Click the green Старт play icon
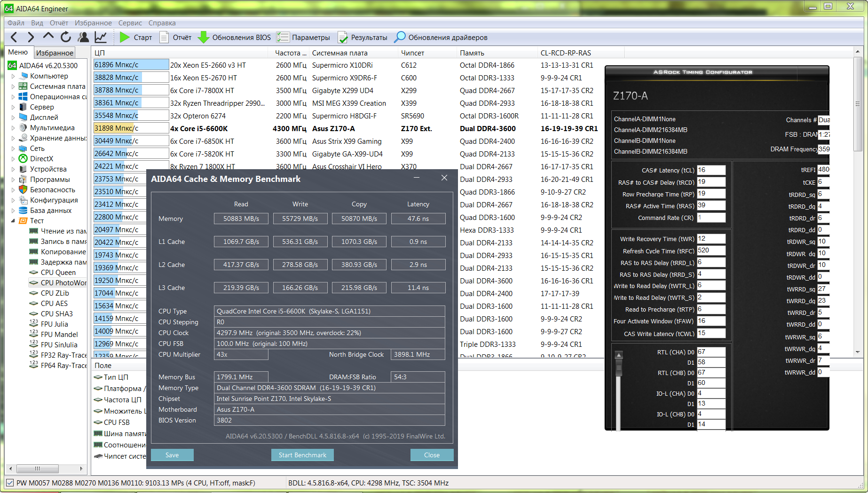This screenshot has height=493, width=868. click(x=124, y=37)
